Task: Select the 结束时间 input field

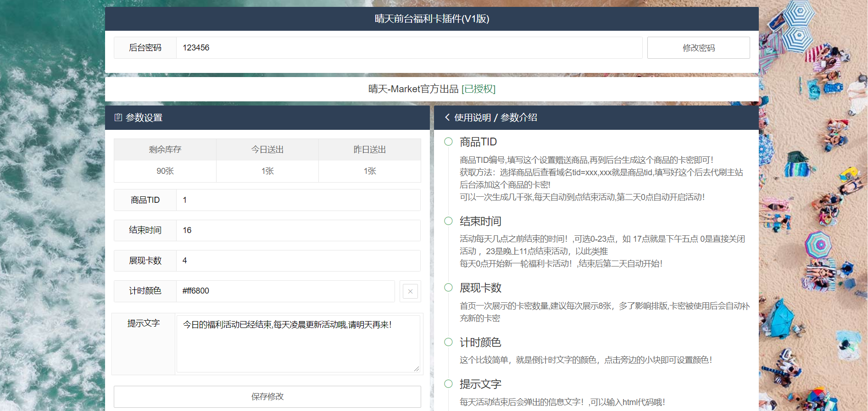Action: pyautogui.click(x=298, y=230)
